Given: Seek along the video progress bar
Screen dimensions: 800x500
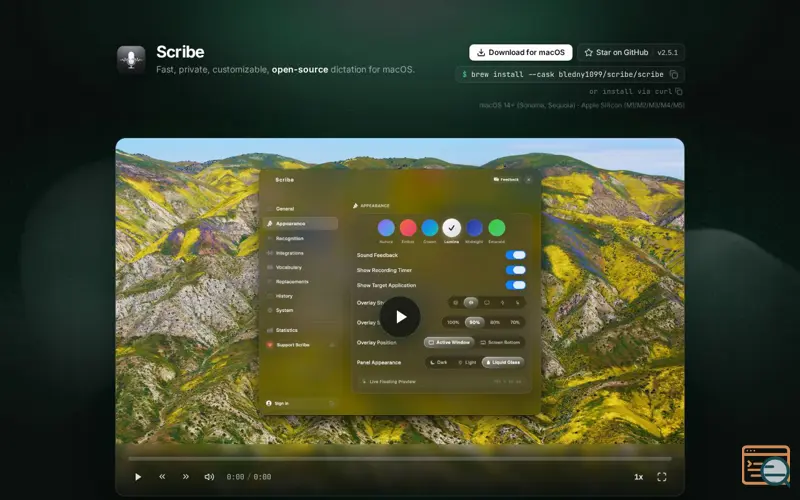Looking at the screenshot, I should (400, 459).
